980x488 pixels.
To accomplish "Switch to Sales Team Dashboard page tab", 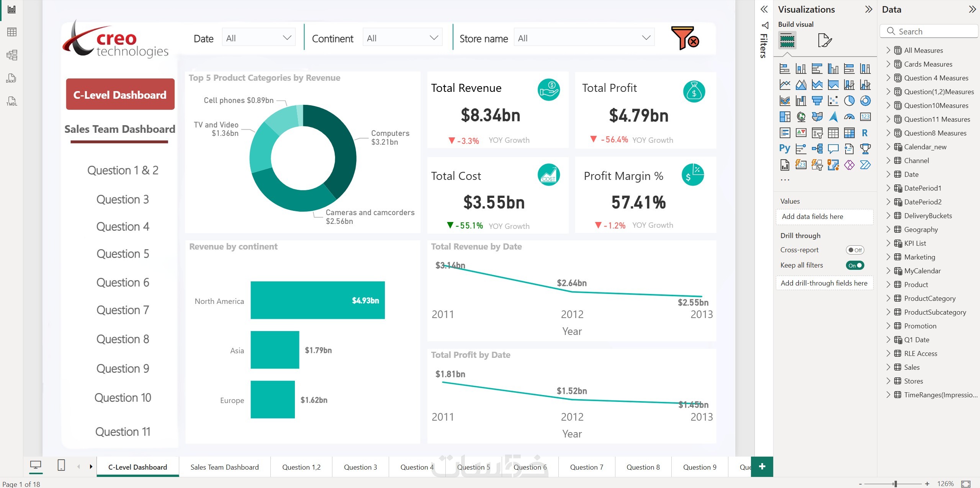I will click(224, 467).
